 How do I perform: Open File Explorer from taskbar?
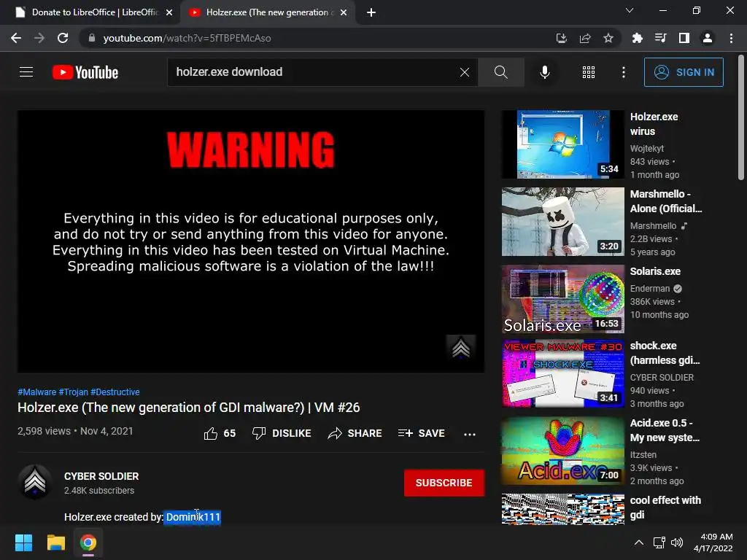55,542
